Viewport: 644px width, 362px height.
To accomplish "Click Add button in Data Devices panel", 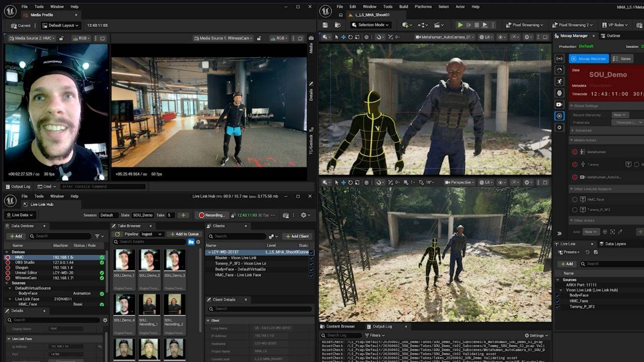I will coord(16,236).
